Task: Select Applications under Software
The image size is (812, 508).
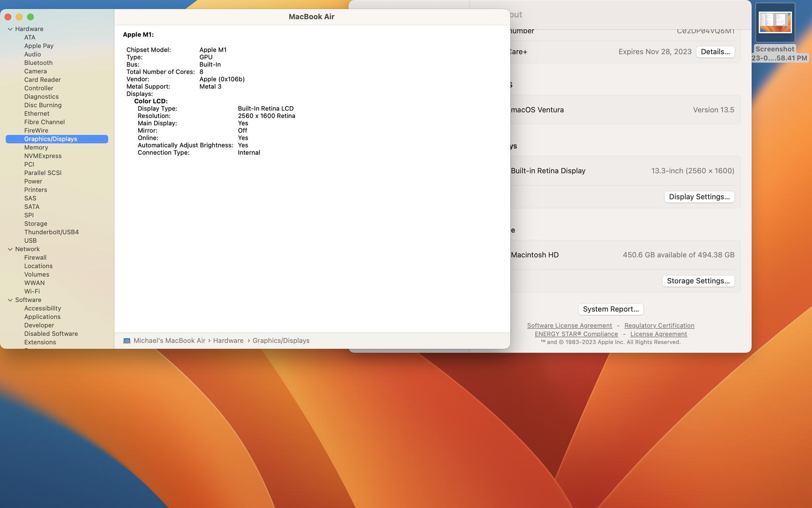Action: (x=42, y=317)
